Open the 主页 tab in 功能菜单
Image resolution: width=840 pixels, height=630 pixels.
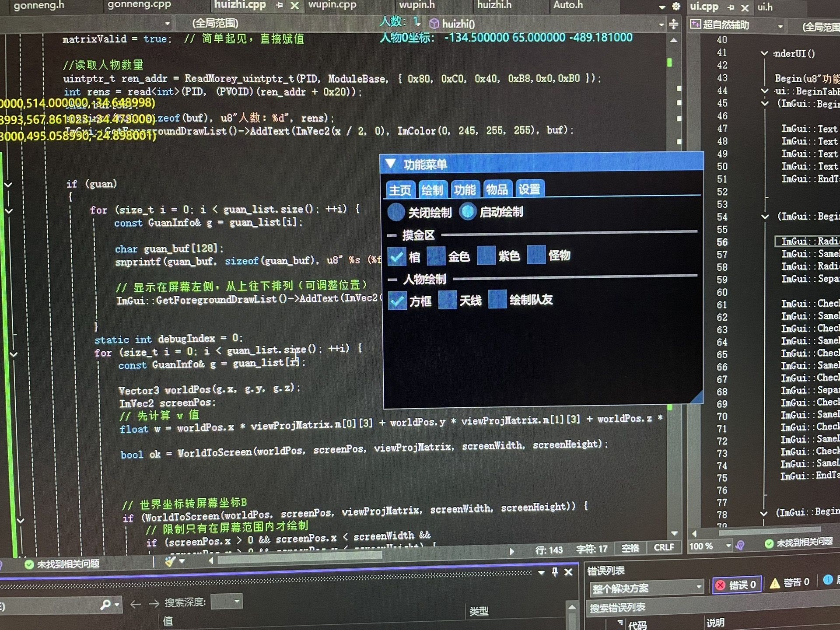click(x=400, y=190)
